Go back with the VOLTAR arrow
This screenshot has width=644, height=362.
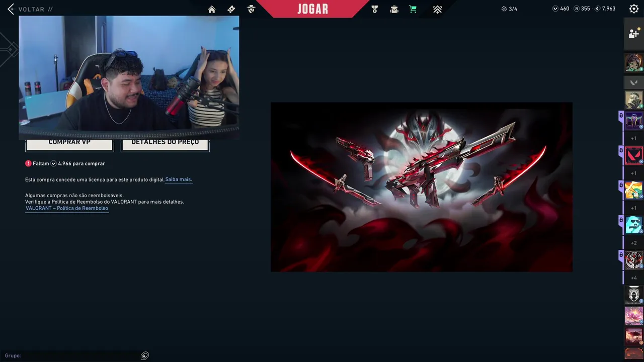[11, 9]
